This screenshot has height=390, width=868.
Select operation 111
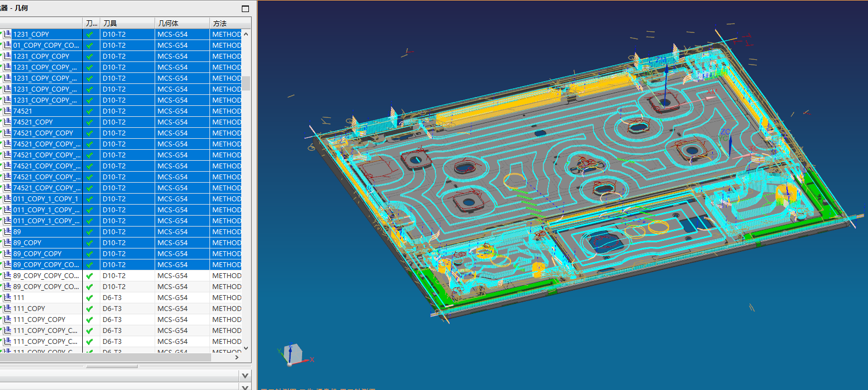point(19,297)
